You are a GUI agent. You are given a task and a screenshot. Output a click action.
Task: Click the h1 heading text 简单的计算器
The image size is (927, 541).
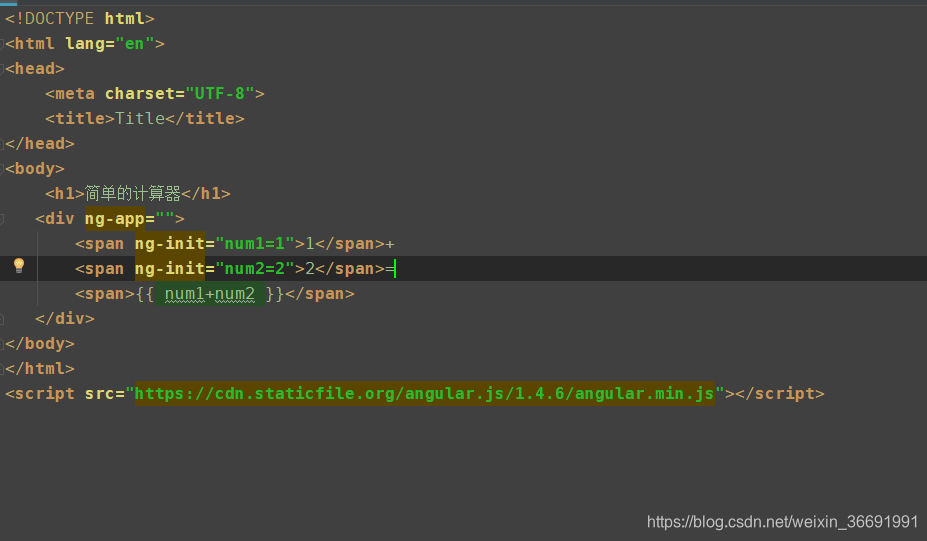click(133, 193)
